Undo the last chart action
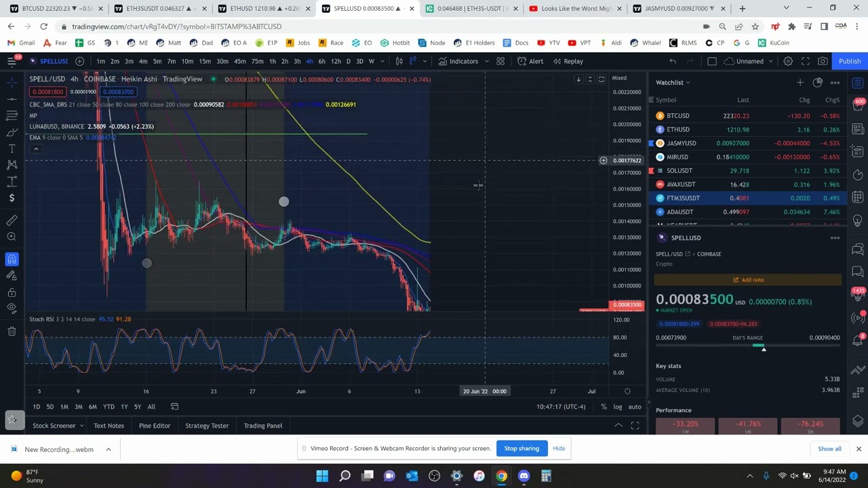 [x=673, y=61]
